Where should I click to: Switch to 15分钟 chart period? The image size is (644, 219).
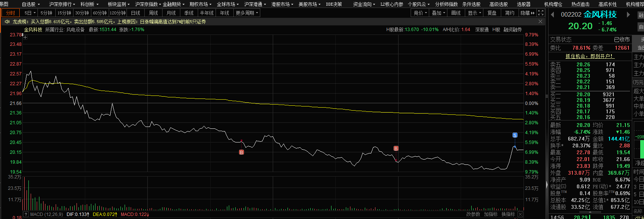tap(64, 13)
